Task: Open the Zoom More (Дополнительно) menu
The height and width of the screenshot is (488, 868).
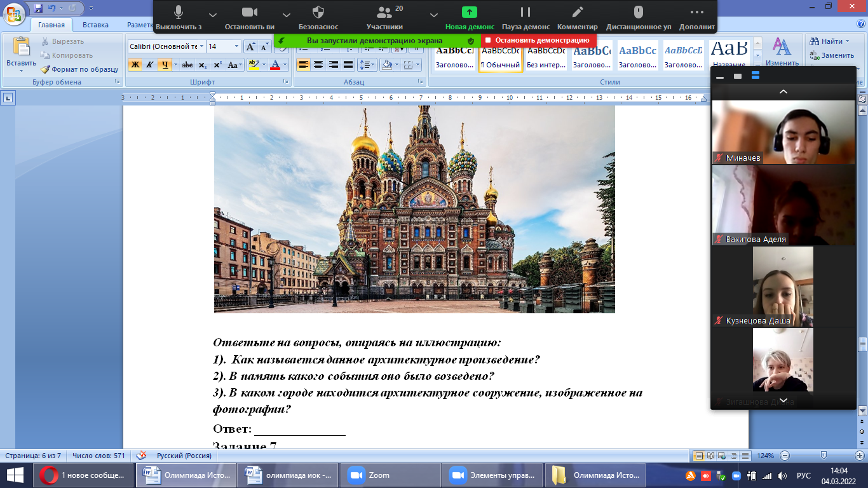Action: tap(697, 17)
